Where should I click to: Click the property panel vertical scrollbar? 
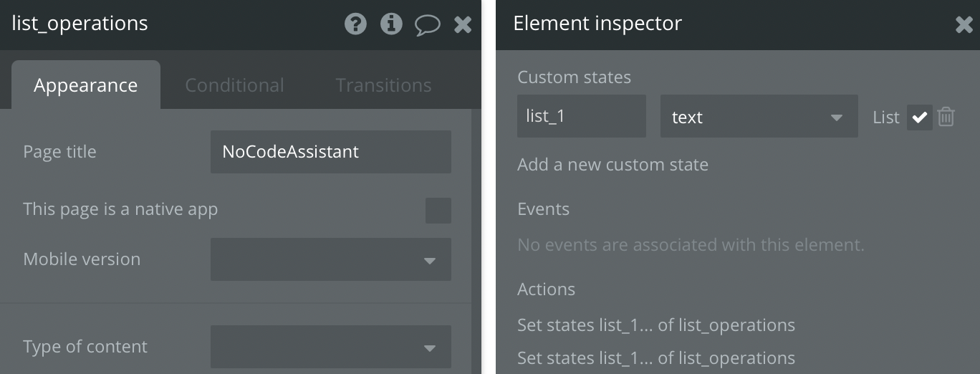477,241
